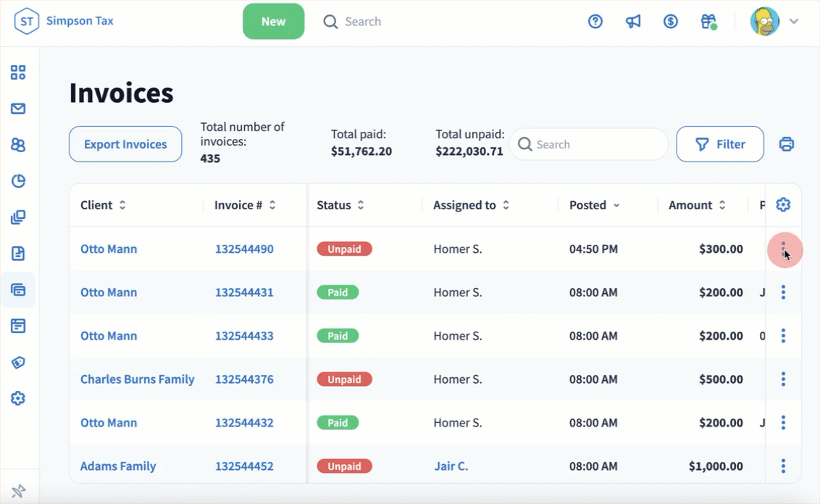Open the clients people icon in sidebar
Screen dimensions: 820x504
pos(18,145)
